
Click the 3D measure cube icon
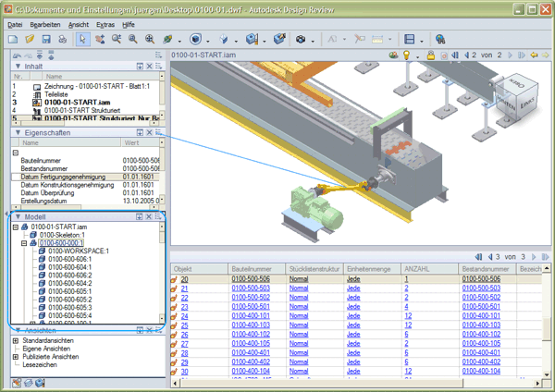[x=279, y=39]
